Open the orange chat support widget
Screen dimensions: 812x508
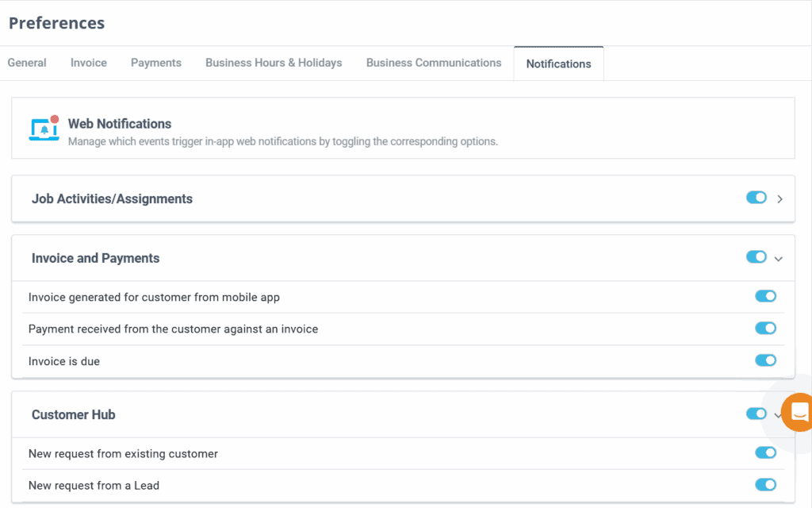pos(798,413)
